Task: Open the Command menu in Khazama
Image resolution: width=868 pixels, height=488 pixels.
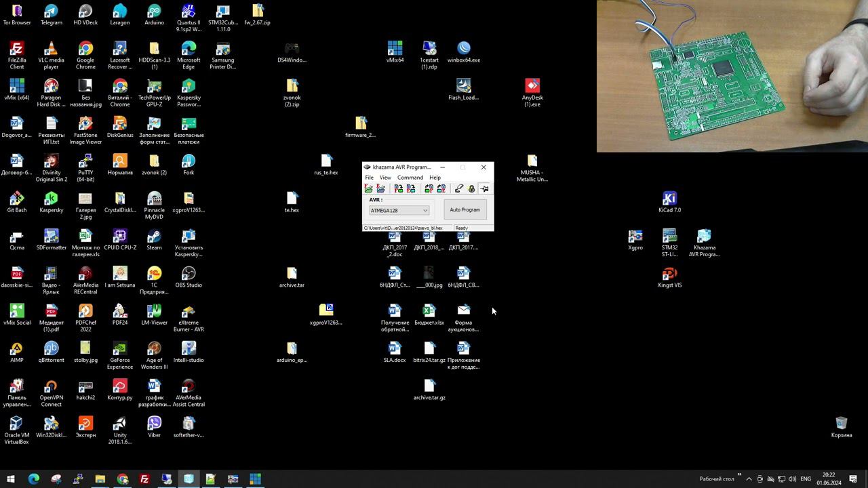Action: [410, 178]
